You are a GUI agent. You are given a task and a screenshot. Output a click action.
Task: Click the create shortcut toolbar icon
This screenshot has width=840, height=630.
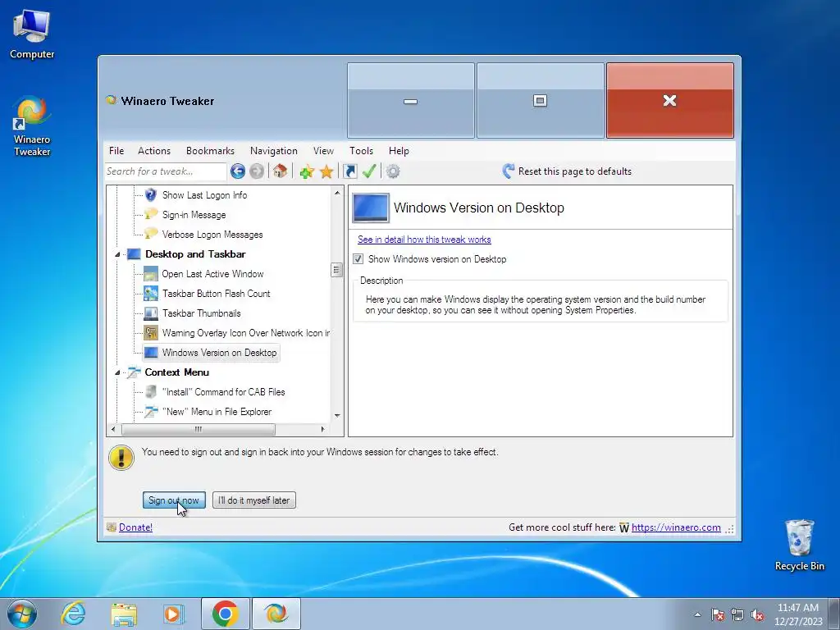(349, 171)
